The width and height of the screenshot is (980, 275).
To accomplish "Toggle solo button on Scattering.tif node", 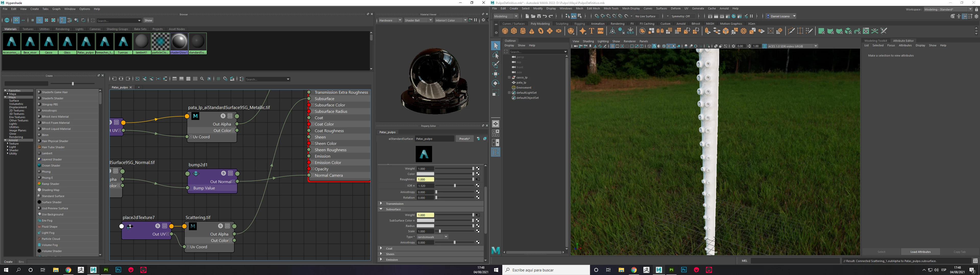I will (220, 226).
